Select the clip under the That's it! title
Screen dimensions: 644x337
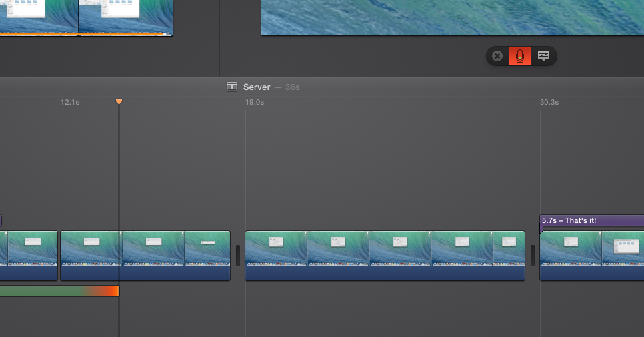591,248
